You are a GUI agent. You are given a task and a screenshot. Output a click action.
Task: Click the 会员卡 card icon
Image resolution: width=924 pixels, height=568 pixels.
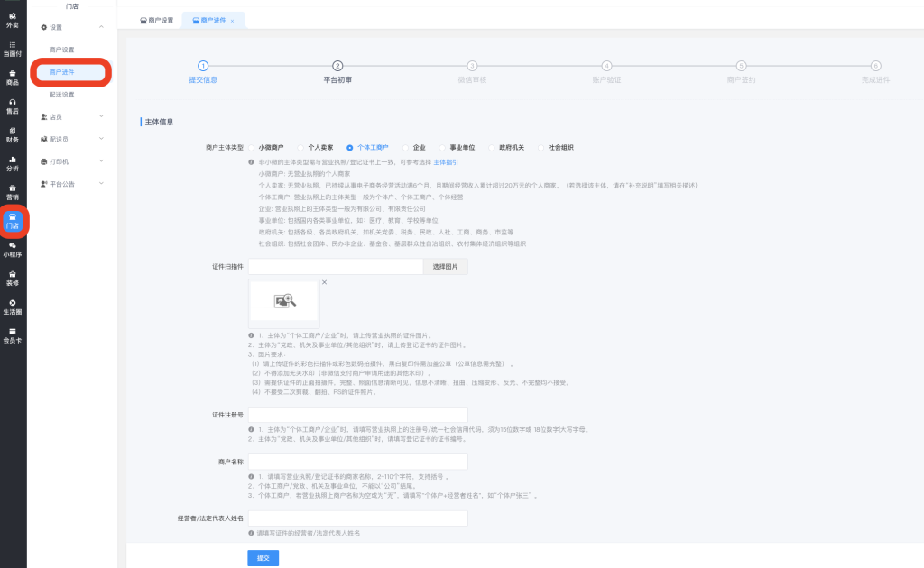13,335
